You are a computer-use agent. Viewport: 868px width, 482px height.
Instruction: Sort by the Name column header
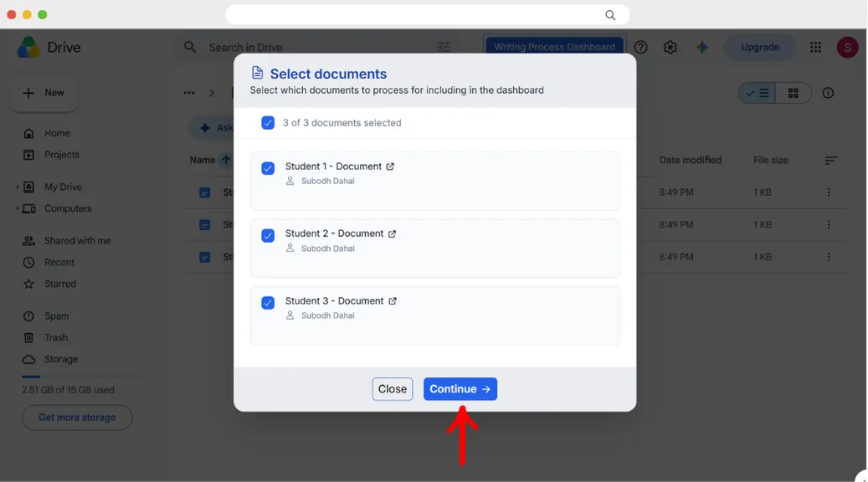(x=202, y=160)
